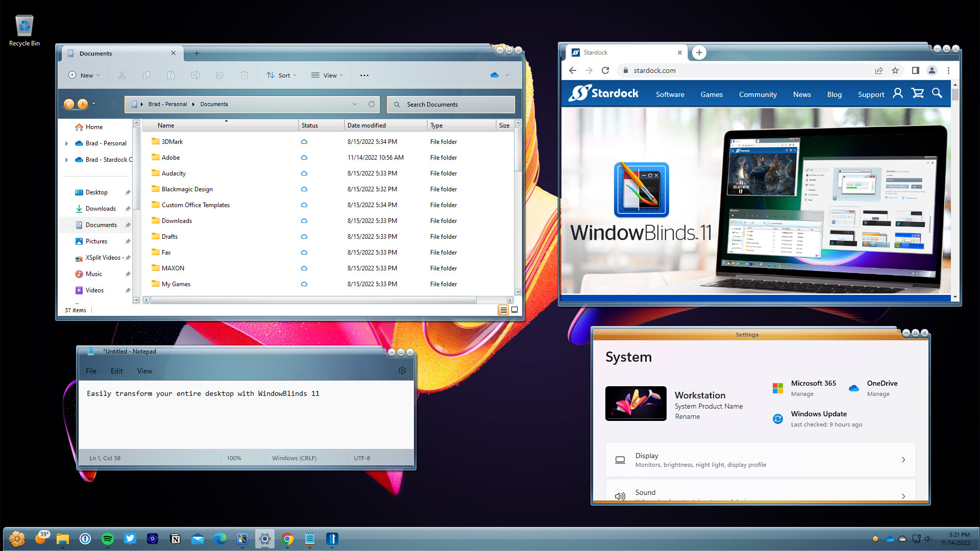The height and width of the screenshot is (551, 980).
Task: Bookmark the Stardock page with the star icon
Action: click(895, 70)
